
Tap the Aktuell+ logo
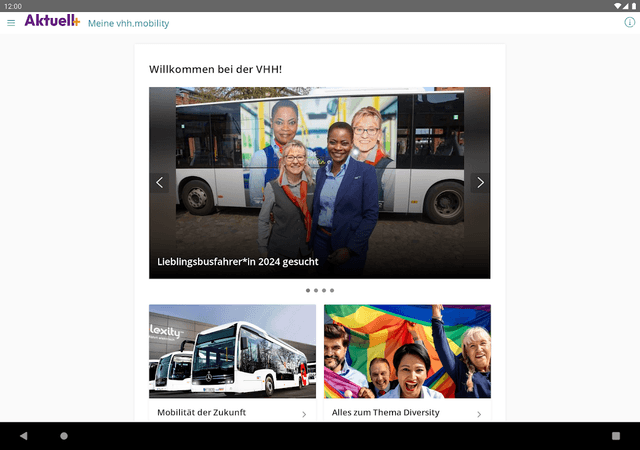pos(52,20)
